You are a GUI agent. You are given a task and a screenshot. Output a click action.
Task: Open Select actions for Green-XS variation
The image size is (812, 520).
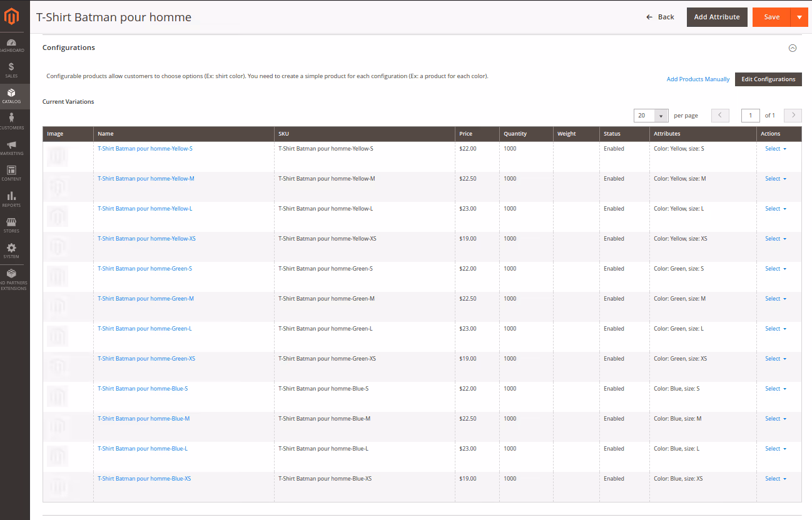(776, 359)
